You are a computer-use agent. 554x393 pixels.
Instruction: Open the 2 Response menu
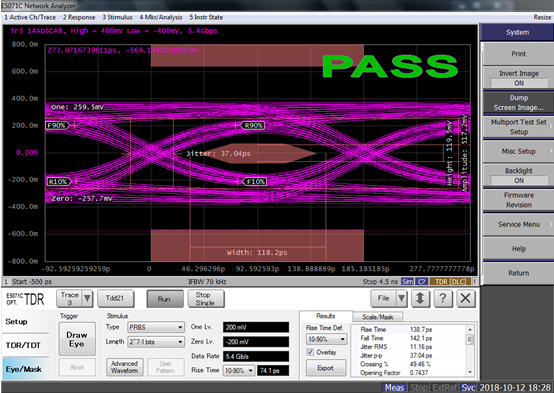pyautogui.click(x=79, y=17)
